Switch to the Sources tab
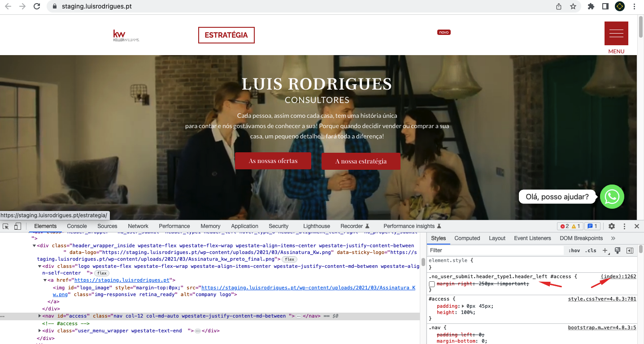This screenshot has width=644, height=344. (x=107, y=226)
